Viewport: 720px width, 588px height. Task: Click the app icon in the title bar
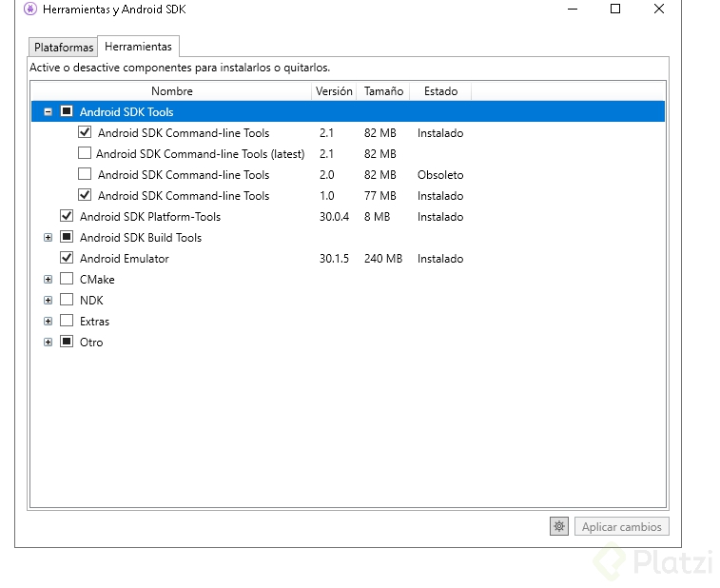click(x=30, y=9)
